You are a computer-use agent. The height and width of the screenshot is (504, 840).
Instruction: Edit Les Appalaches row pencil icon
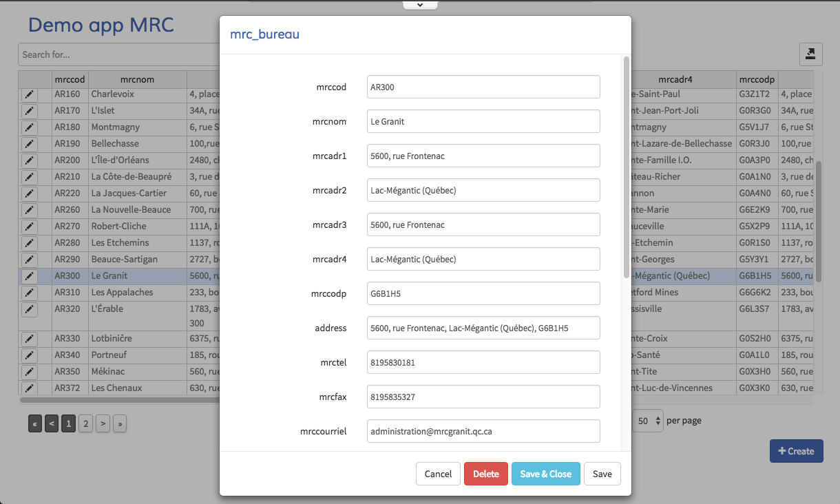tap(29, 293)
